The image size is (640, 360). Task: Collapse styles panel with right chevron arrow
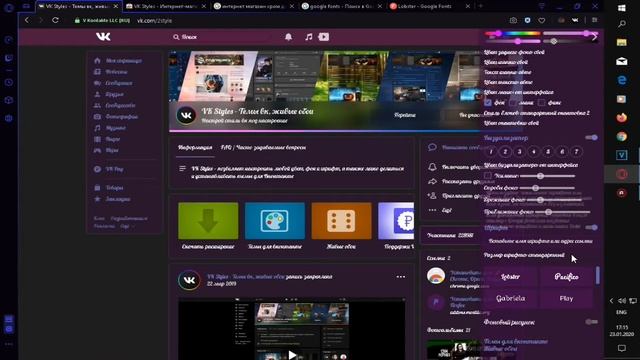coord(594,37)
